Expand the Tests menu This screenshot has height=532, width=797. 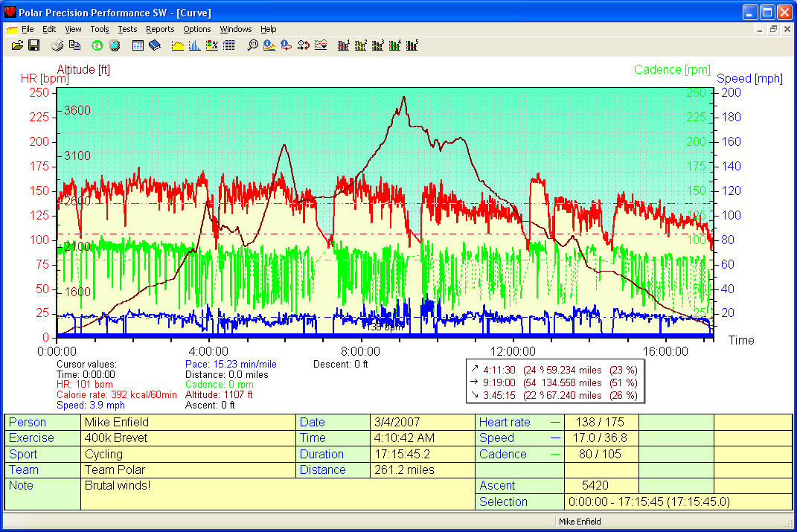[127, 29]
